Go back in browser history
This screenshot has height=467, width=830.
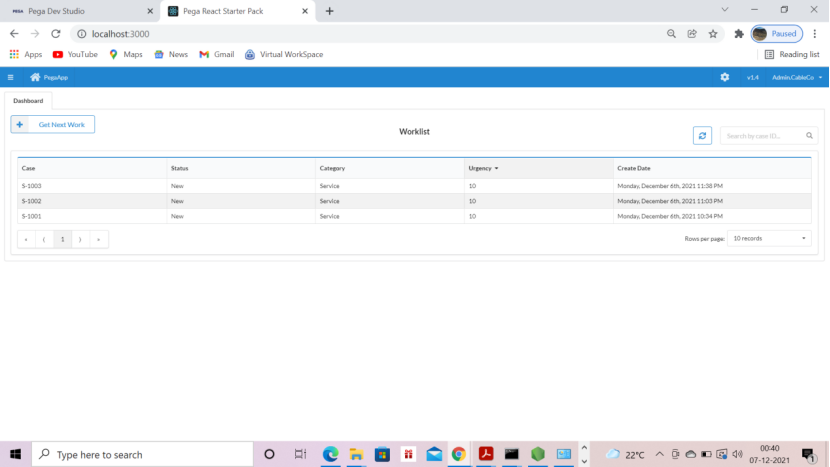(14, 34)
